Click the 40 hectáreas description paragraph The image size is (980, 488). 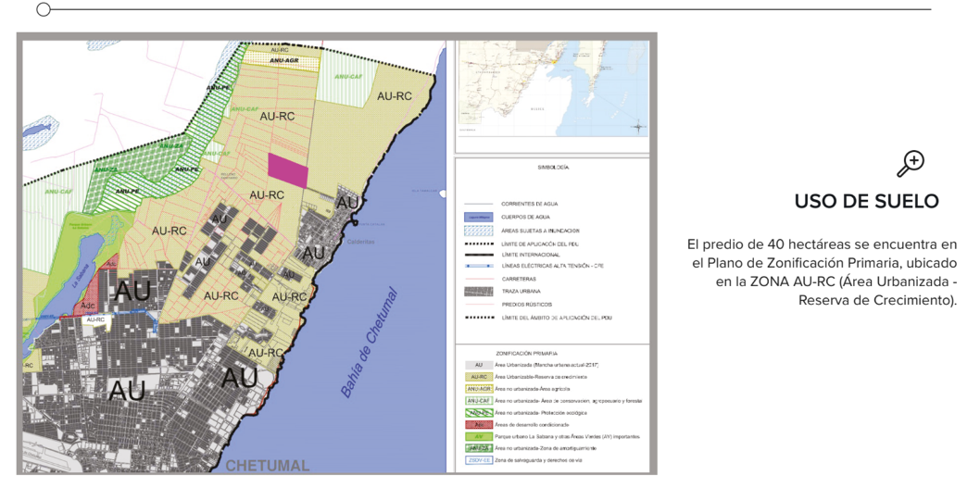click(822, 272)
